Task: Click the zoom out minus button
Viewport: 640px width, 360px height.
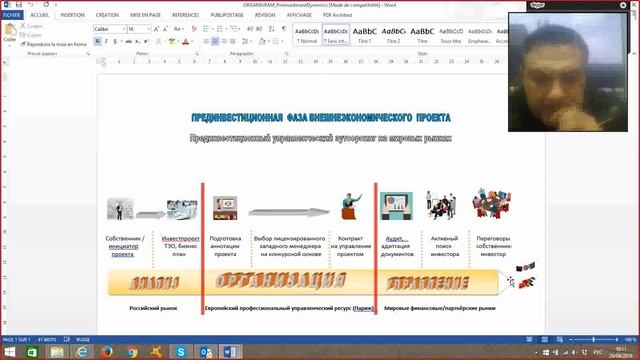Action: 571,339
